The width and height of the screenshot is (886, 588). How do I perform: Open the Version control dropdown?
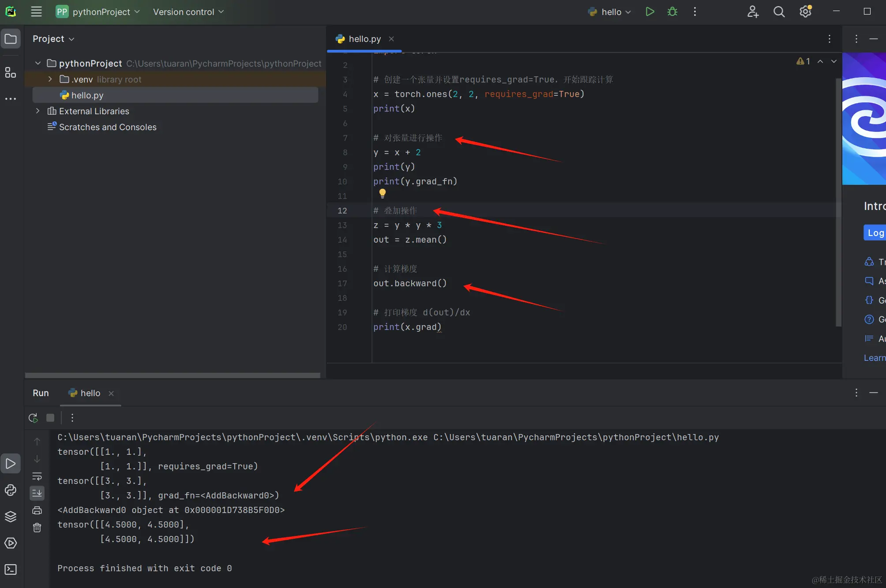(188, 12)
